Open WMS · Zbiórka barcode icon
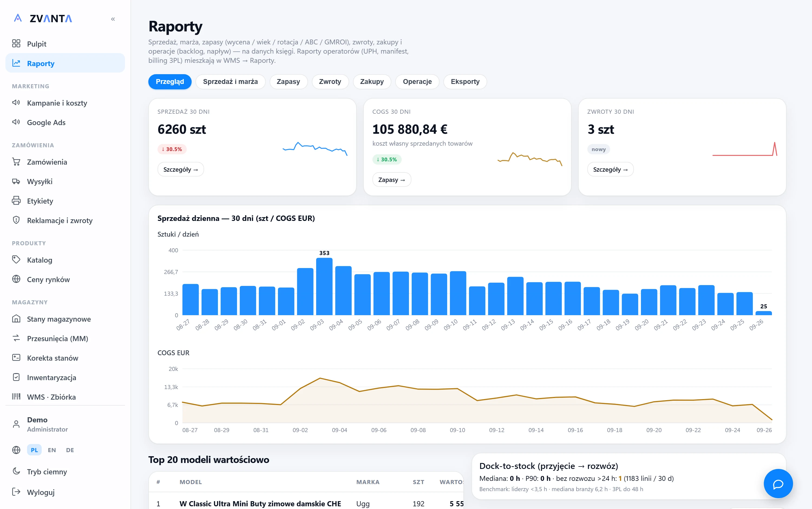812x509 pixels. (16, 397)
